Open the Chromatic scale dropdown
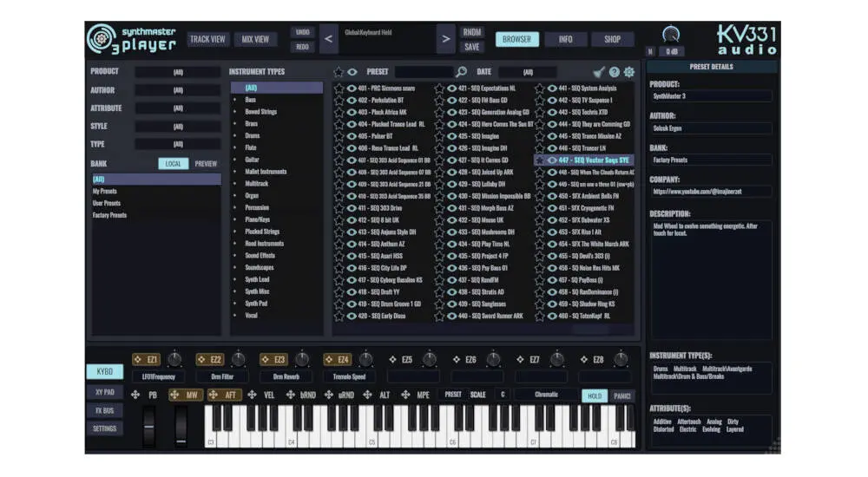 pos(546,395)
